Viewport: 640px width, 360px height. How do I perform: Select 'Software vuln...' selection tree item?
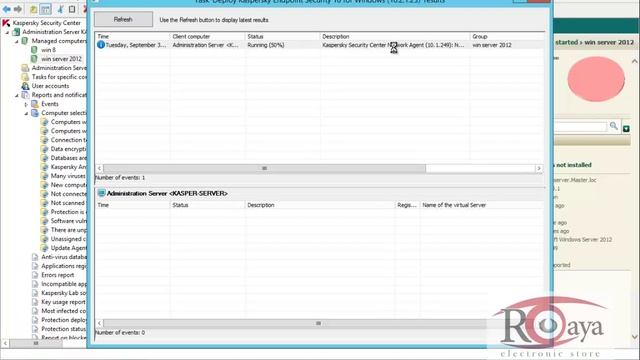click(x=68, y=221)
